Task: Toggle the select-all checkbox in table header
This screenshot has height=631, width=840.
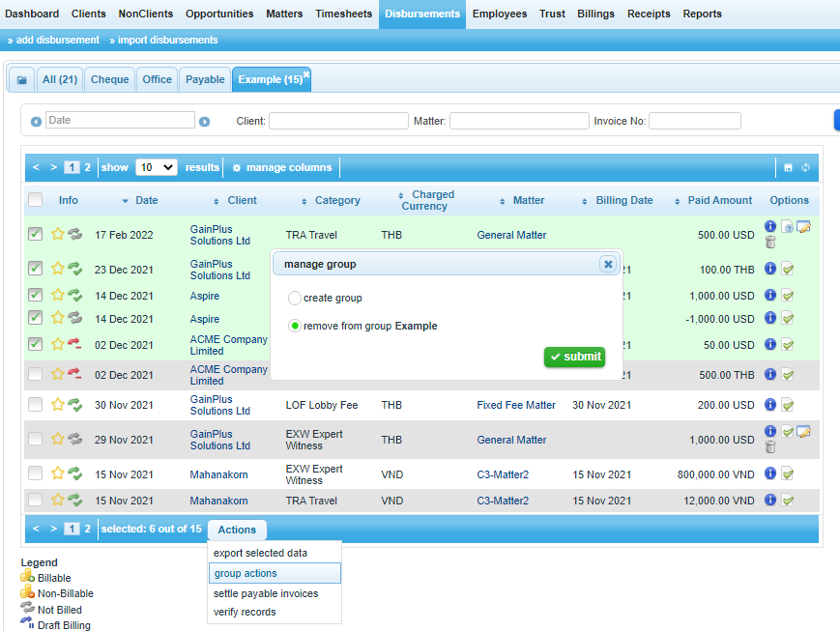Action: point(36,200)
